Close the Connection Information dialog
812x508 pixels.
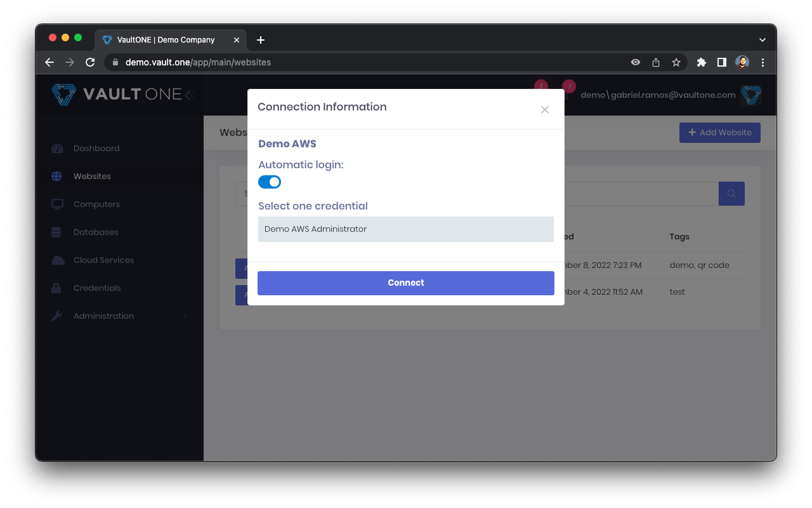(x=544, y=109)
